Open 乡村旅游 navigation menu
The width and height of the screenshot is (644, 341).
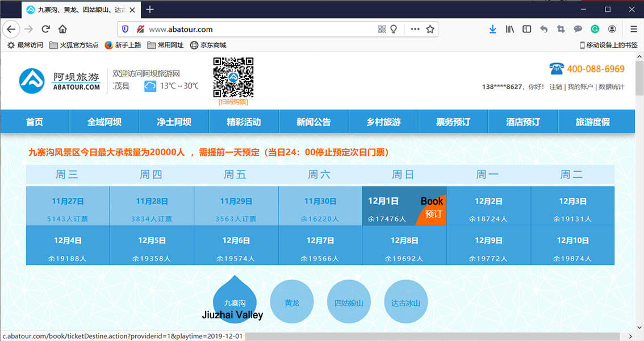click(x=383, y=122)
